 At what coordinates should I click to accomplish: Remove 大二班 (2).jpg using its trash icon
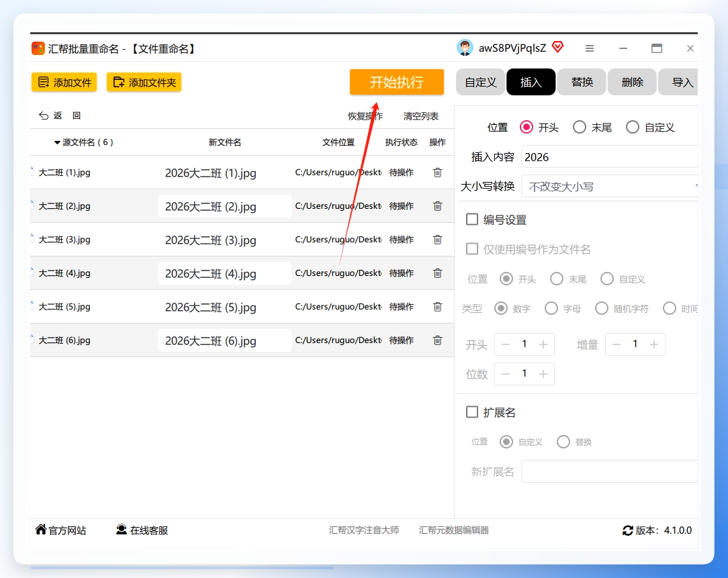point(437,206)
